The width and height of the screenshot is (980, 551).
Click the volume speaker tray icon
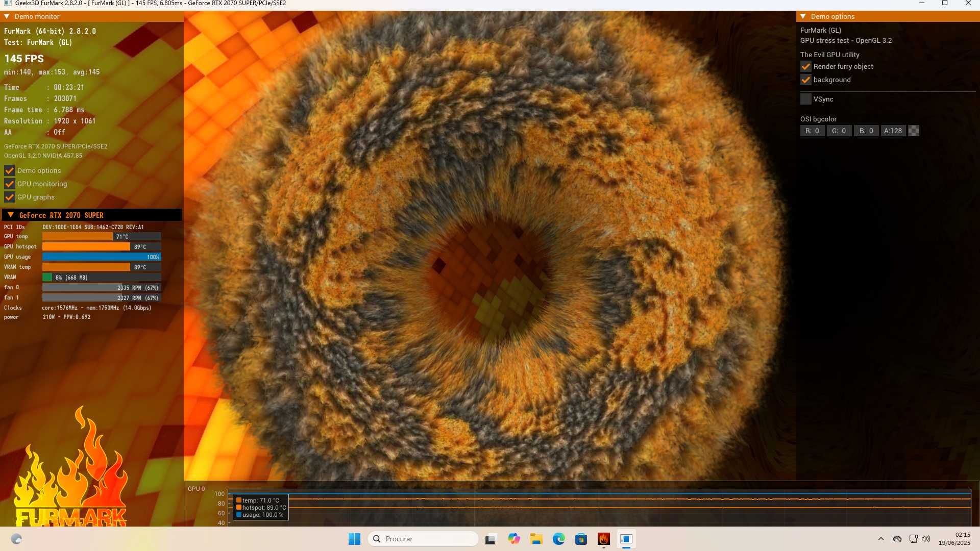coord(926,539)
